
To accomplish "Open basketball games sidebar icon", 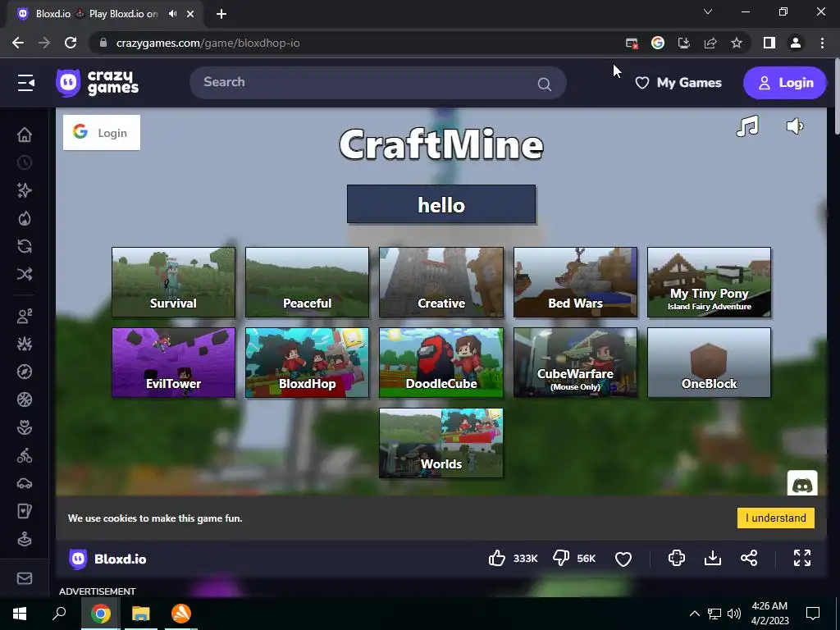I will 25,399.
